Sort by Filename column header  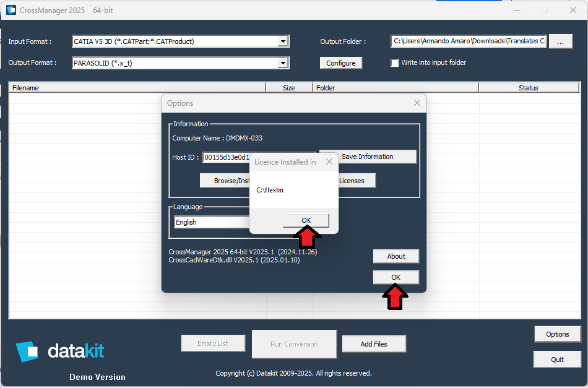[137, 88]
